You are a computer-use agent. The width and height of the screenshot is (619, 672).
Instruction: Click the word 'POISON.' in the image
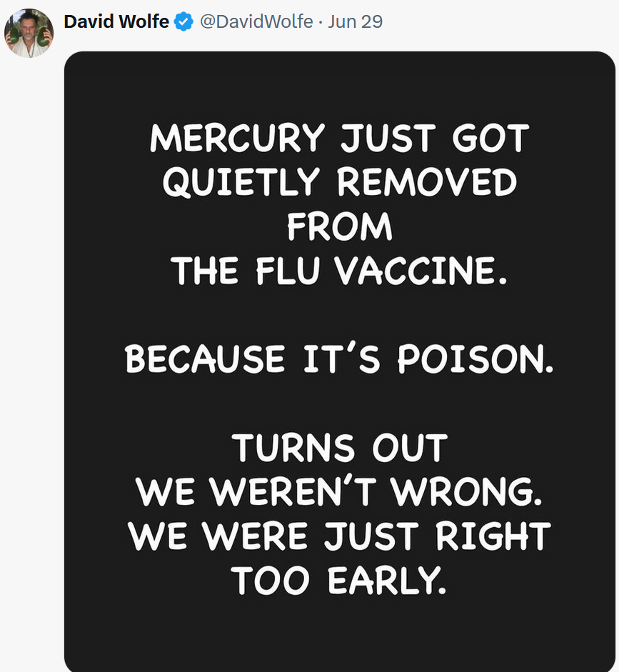(476, 358)
